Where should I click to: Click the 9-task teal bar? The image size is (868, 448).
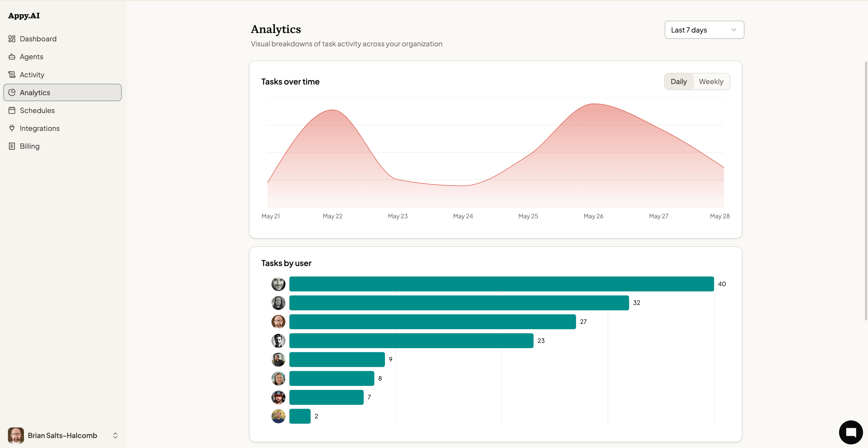click(x=337, y=359)
